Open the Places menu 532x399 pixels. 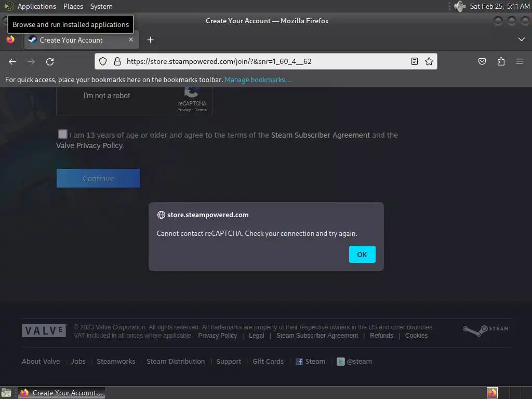[x=73, y=6]
